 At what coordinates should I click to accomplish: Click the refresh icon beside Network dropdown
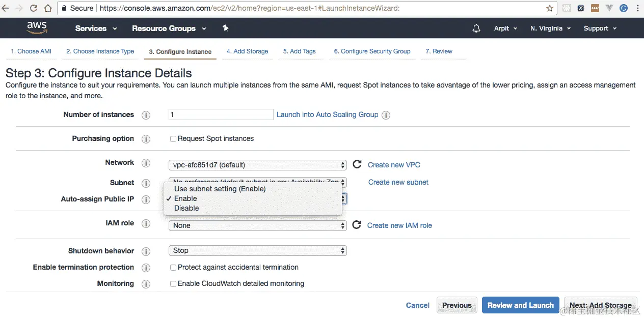[x=357, y=164]
